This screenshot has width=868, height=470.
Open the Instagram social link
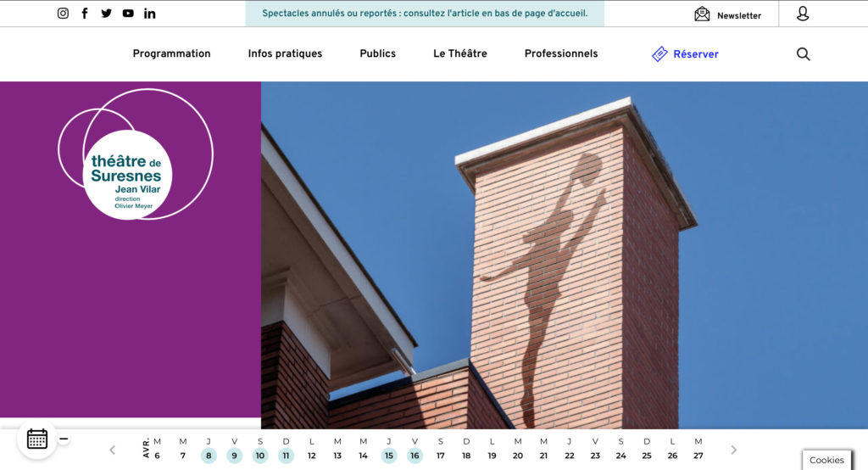pyautogui.click(x=63, y=14)
